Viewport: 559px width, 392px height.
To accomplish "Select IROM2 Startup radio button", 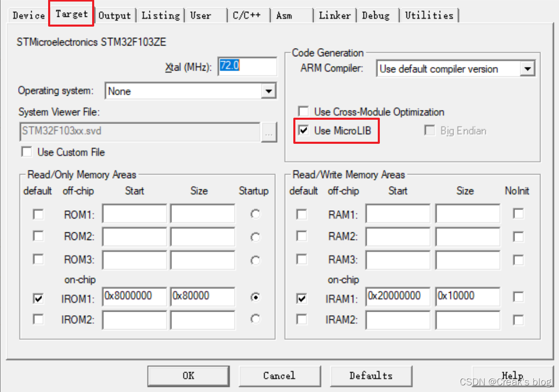I will 255,319.
